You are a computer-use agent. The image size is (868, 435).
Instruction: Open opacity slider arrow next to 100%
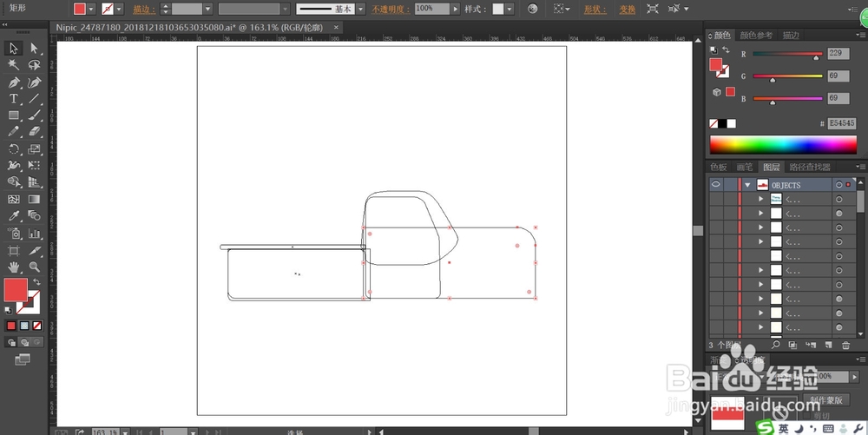[x=456, y=9]
